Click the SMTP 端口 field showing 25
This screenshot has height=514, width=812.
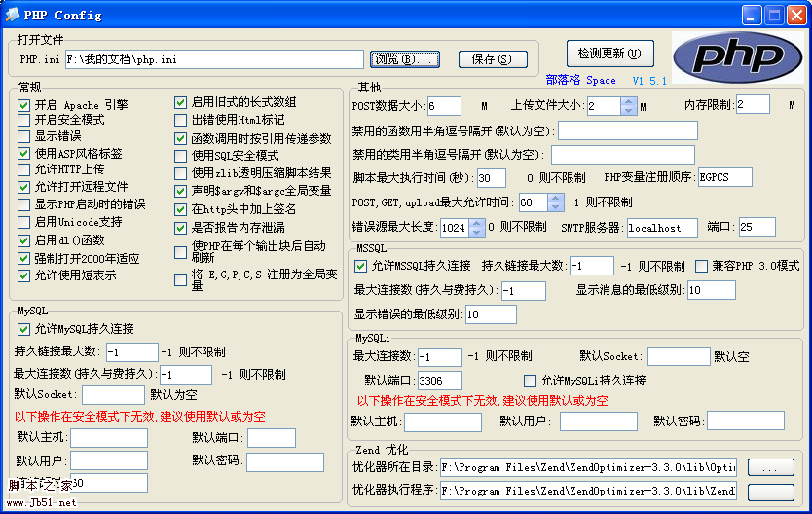coord(757,227)
